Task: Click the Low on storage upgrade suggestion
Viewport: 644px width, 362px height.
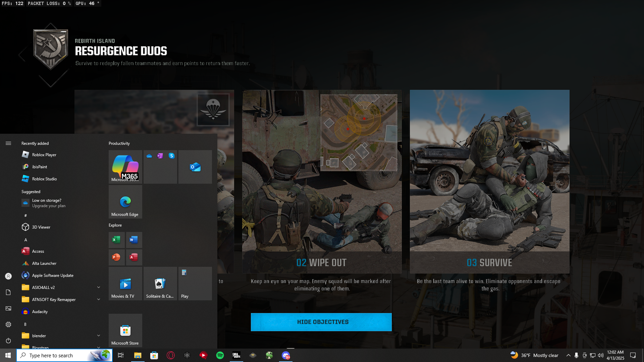Action: point(60,203)
